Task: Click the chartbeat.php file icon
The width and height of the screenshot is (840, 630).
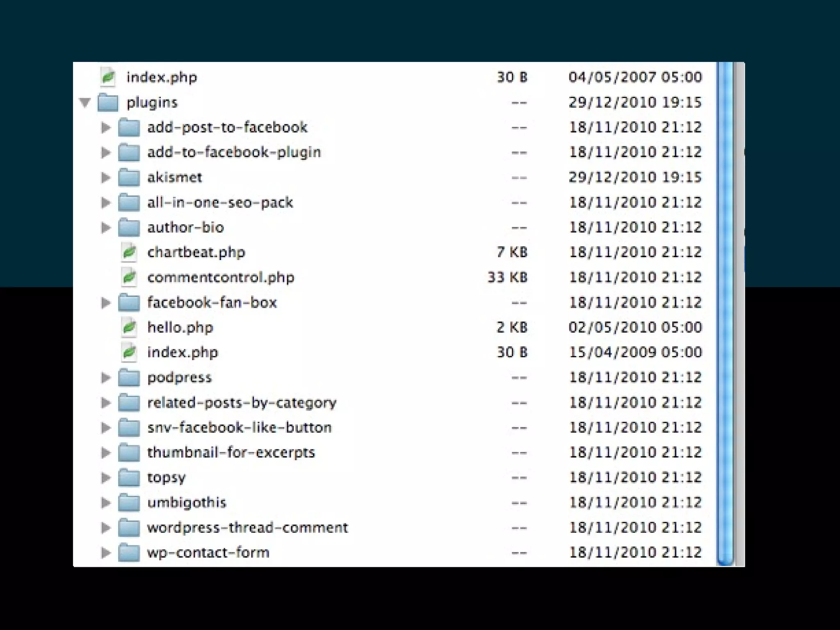Action: click(x=129, y=252)
